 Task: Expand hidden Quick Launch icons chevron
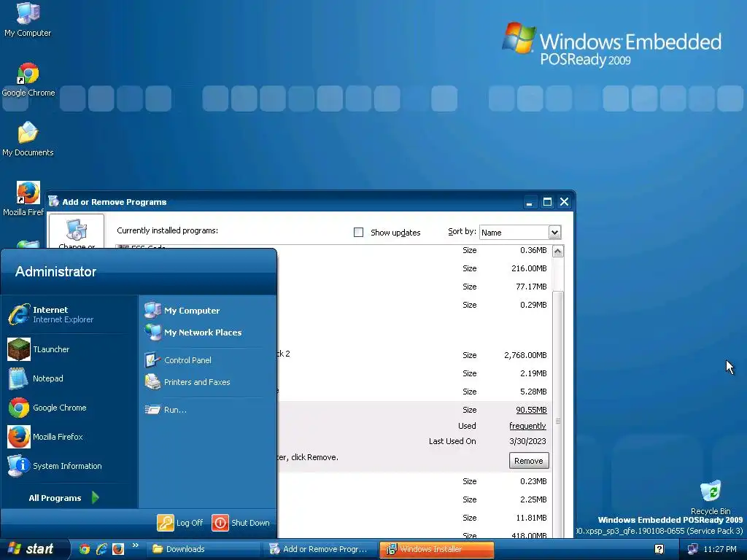(x=135, y=545)
